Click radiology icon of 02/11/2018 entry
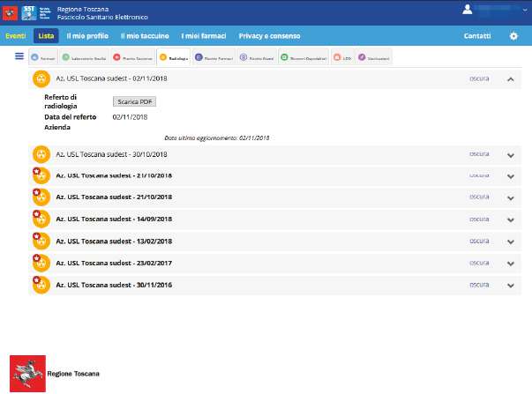This screenshot has width=532, height=394. click(41, 78)
